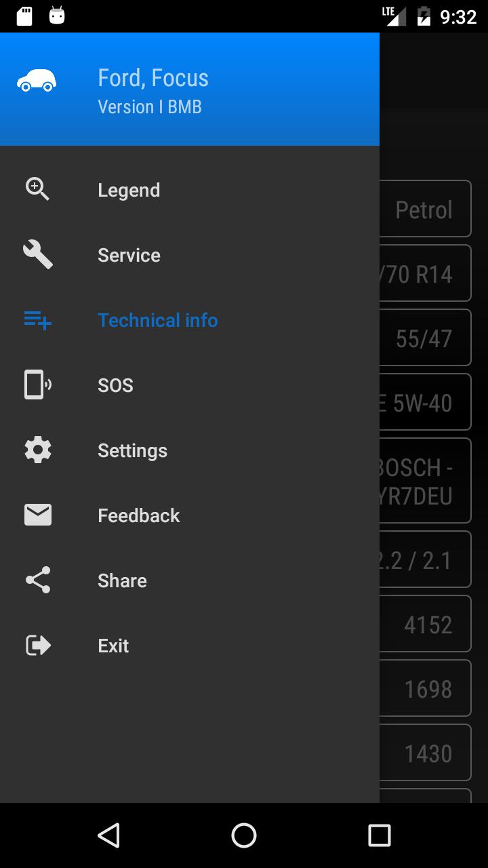488x868 pixels.
Task: Open SOS from the navigation drawer
Action: 115,385
